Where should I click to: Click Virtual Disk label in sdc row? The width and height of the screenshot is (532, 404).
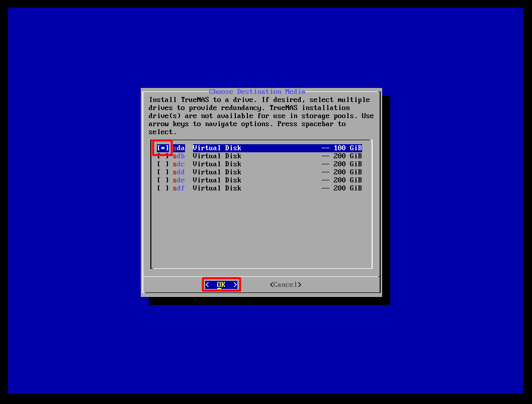pyautogui.click(x=217, y=164)
